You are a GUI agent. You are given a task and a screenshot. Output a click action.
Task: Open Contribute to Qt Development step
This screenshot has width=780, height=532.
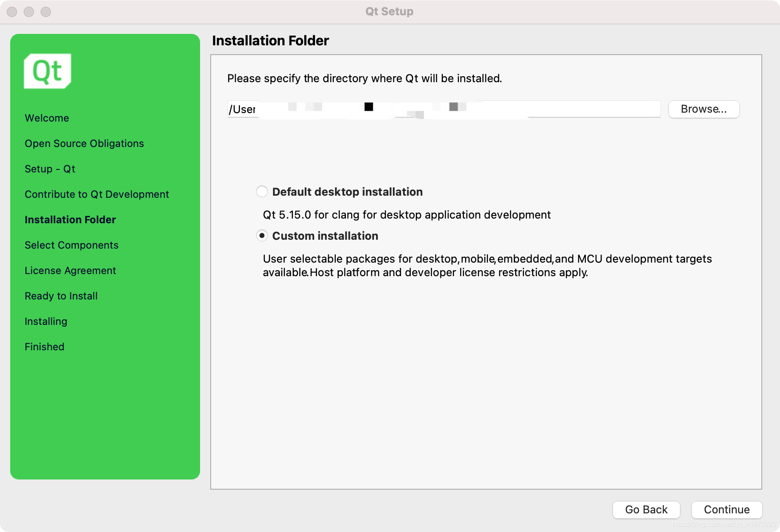(97, 194)
